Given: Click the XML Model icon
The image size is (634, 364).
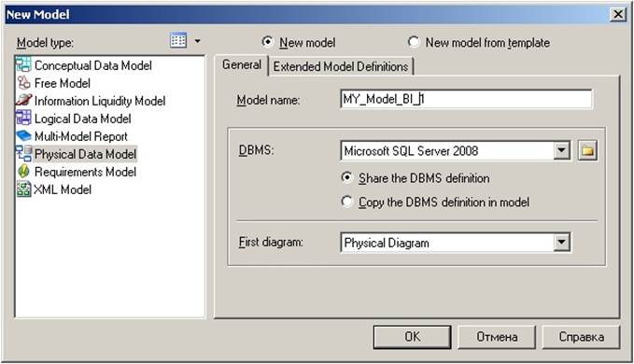Looking at the screenshot, I should click(x=23, y=189).
